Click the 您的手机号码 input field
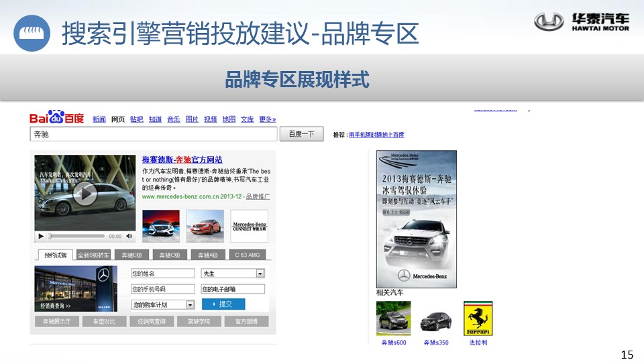Screen dimensions: 644x362 point(162,289)
